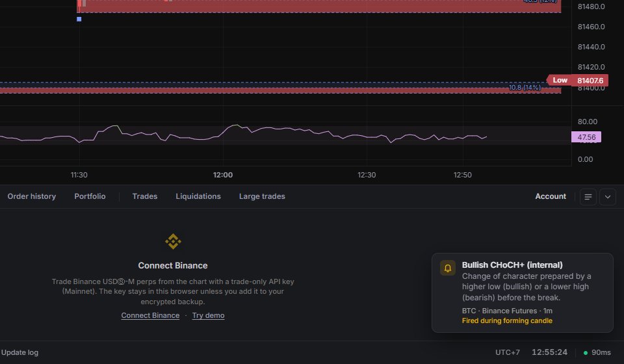Select the Large trades tab
This screenshot has height=364, width=624.
click(262, 196)
